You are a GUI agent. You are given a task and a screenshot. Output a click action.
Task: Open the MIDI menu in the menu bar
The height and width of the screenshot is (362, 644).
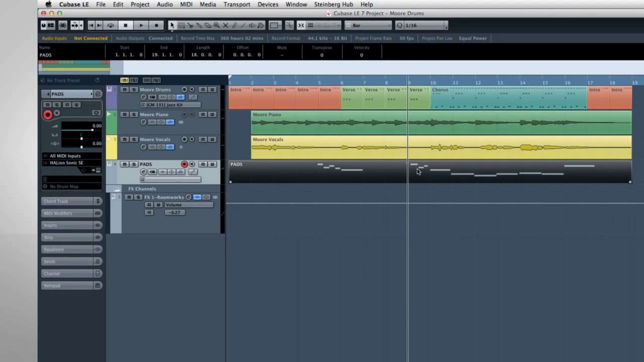tap(186, 4)
